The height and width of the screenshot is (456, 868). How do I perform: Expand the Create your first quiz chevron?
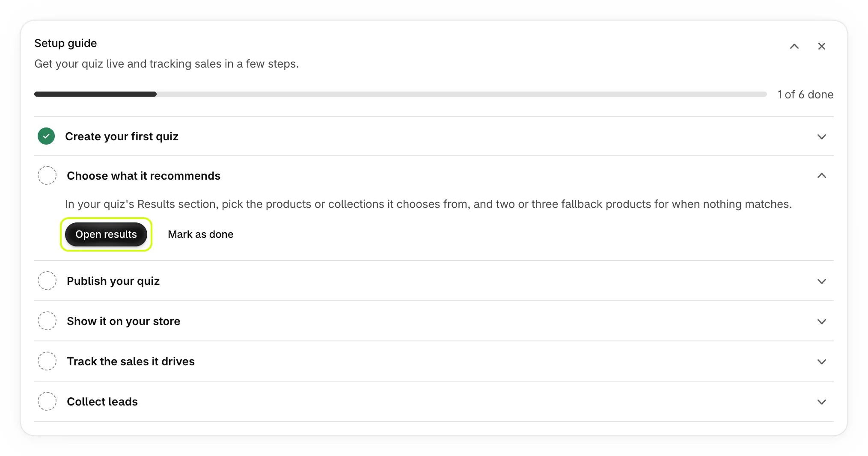(x=821, y=137)
